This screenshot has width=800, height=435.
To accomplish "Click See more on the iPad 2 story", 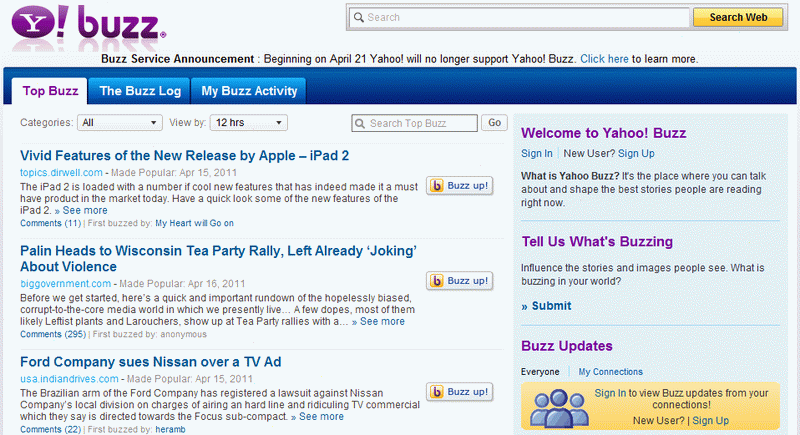I will pyautogui.click(x=81, y=211).
